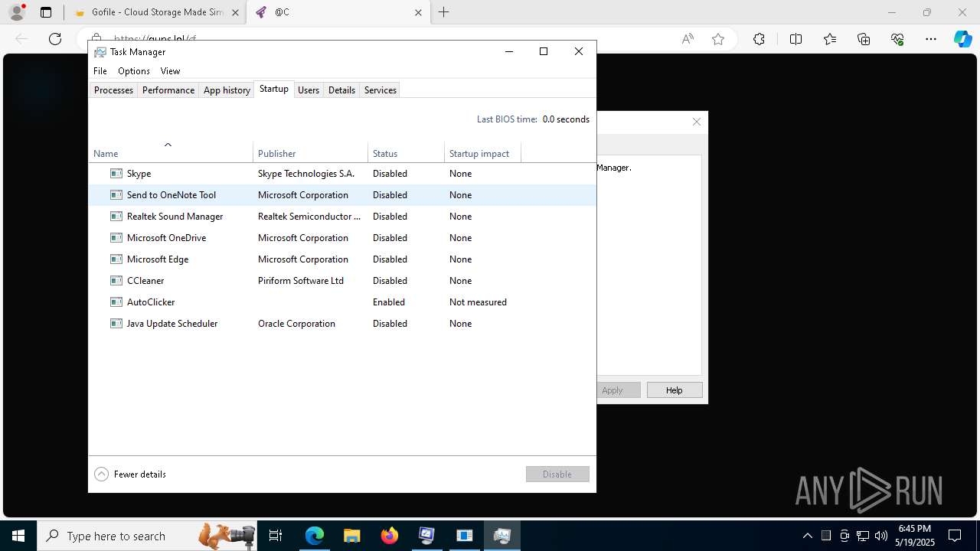Screen dimensions: 980x551
Task: Select the AutoClicker Enabled status cell
Action: pyautogui.click(x=389, y=302)
